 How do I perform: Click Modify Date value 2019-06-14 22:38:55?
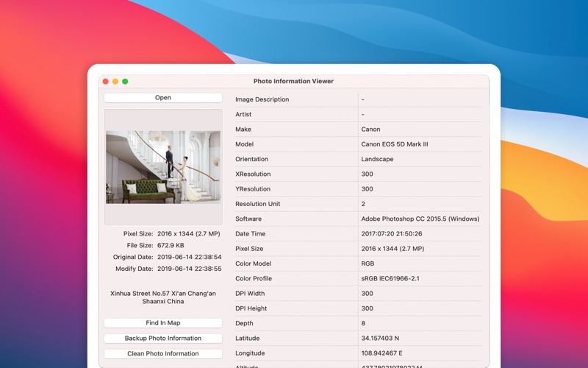tap(189, 269)
